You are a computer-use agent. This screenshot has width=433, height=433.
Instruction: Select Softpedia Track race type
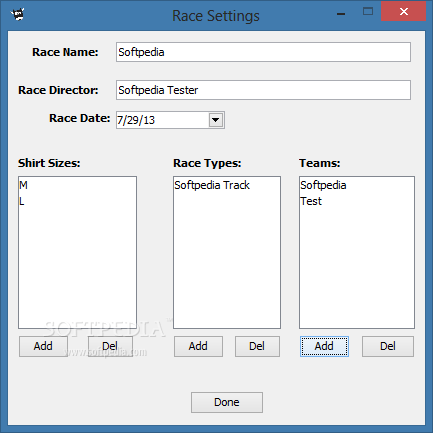212,185
